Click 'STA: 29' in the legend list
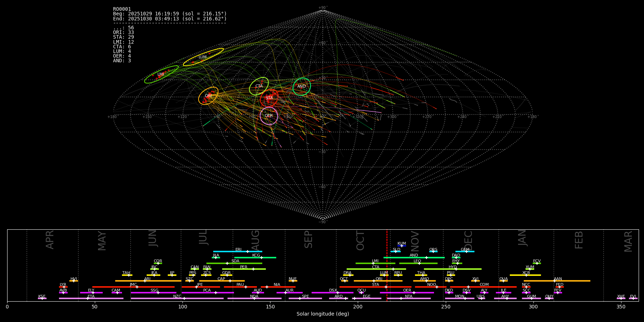 tap(123, 37)
